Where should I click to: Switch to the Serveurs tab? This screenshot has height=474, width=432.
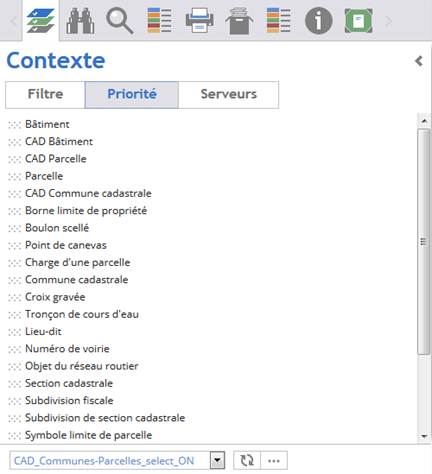point(229,94)
